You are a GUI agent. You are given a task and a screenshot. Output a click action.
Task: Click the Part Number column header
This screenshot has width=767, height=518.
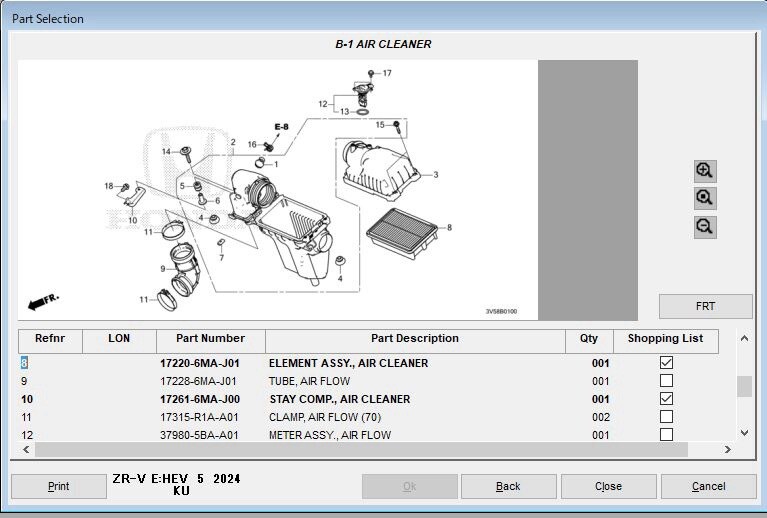[211, 341]
